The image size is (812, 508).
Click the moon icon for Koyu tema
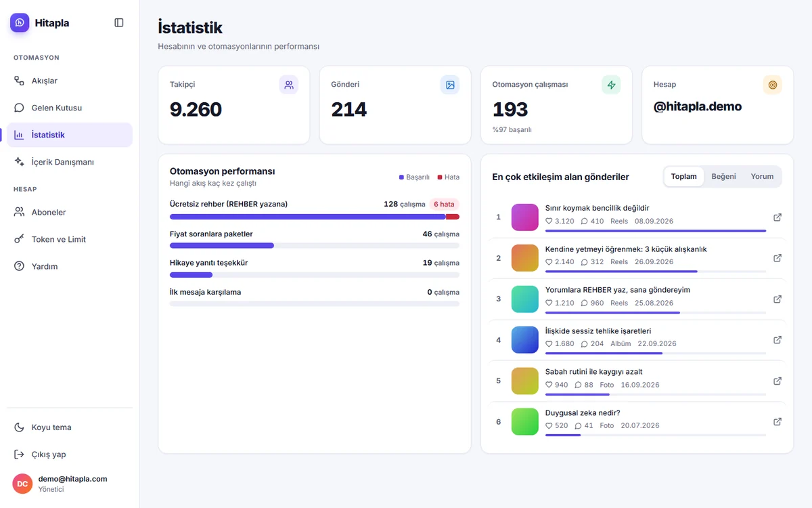(x=19, y=427)
